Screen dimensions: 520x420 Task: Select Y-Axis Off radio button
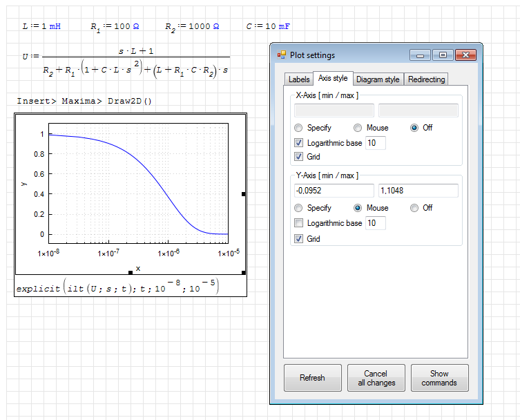click(415, 208)
